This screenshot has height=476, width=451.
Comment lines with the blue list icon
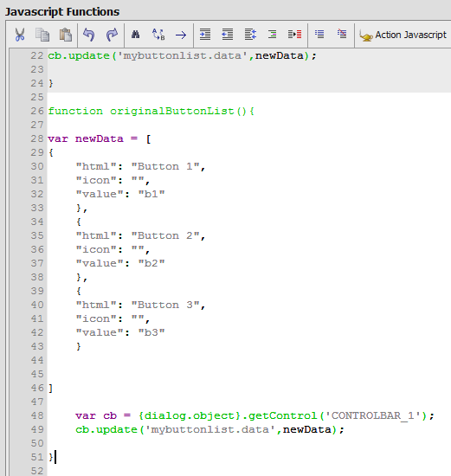point(319,34)
